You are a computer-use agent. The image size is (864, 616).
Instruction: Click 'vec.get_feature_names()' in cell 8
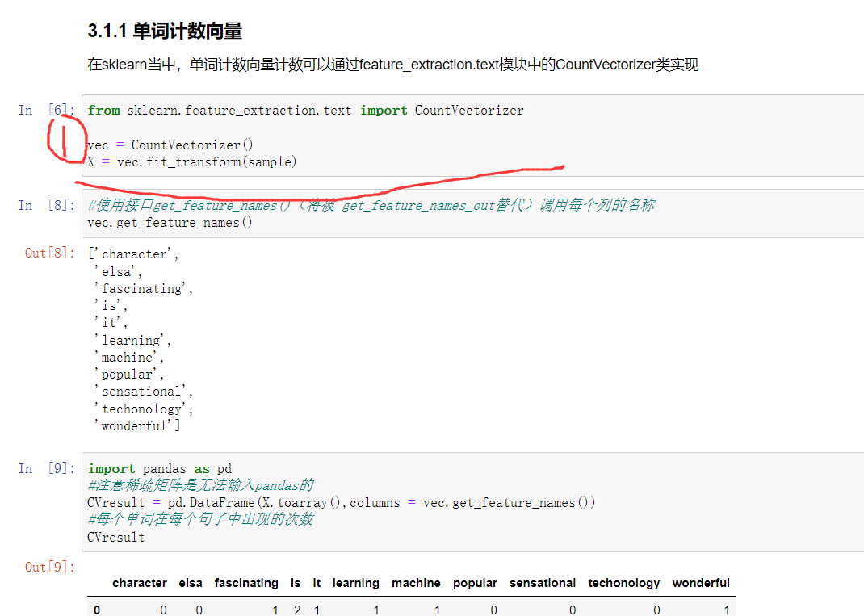pos(170,223)
